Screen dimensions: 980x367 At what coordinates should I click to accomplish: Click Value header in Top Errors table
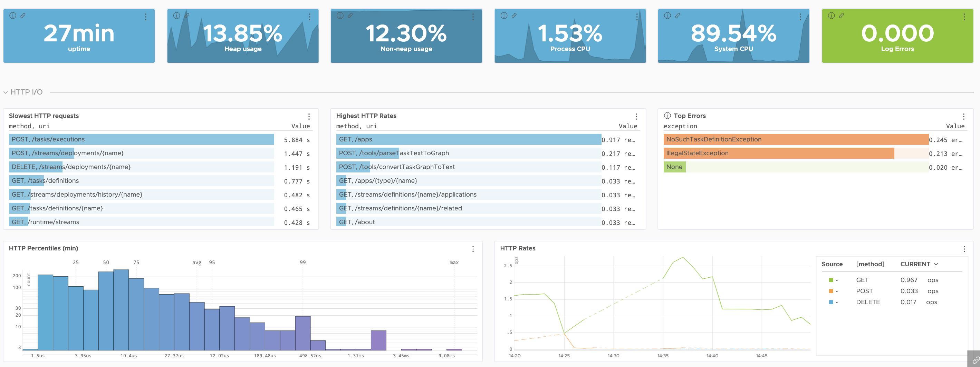pos(955,126)
